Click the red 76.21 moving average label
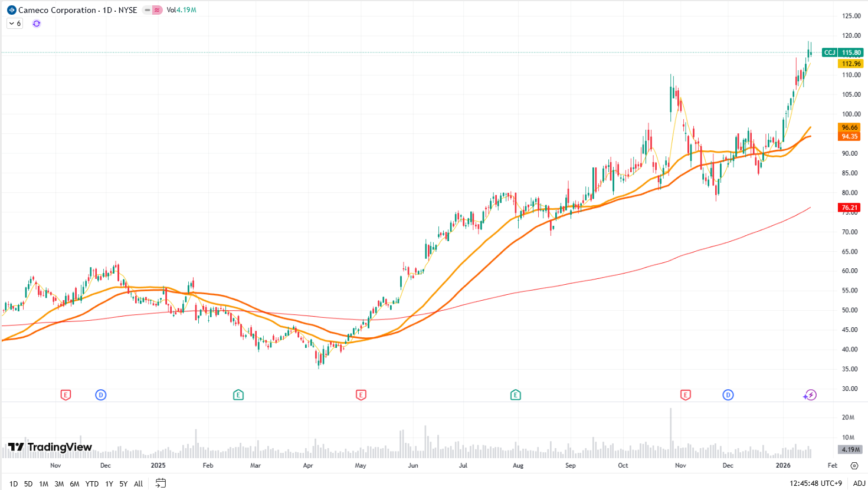This screenshot has width=868, height=490. 850,208
